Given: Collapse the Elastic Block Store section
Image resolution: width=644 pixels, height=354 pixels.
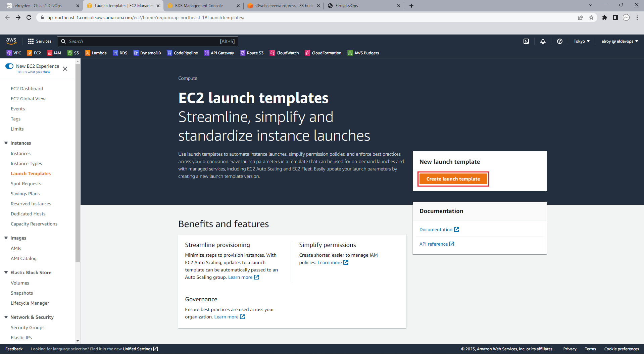Looking at the screenshot, I should tap(6, 272).
